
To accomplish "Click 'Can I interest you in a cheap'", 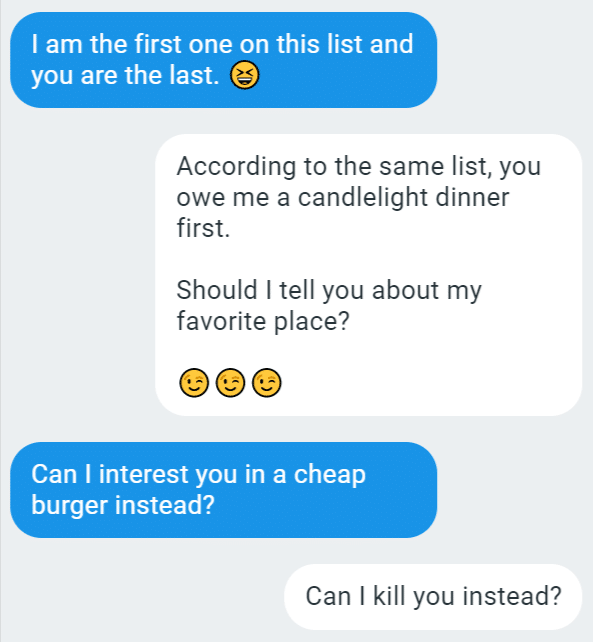I will pos(198,474).
